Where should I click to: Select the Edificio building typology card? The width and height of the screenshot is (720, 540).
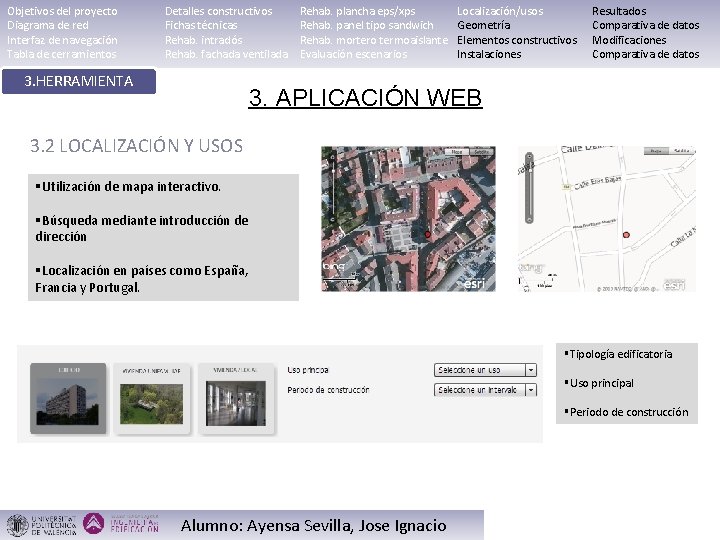point(68,398)
